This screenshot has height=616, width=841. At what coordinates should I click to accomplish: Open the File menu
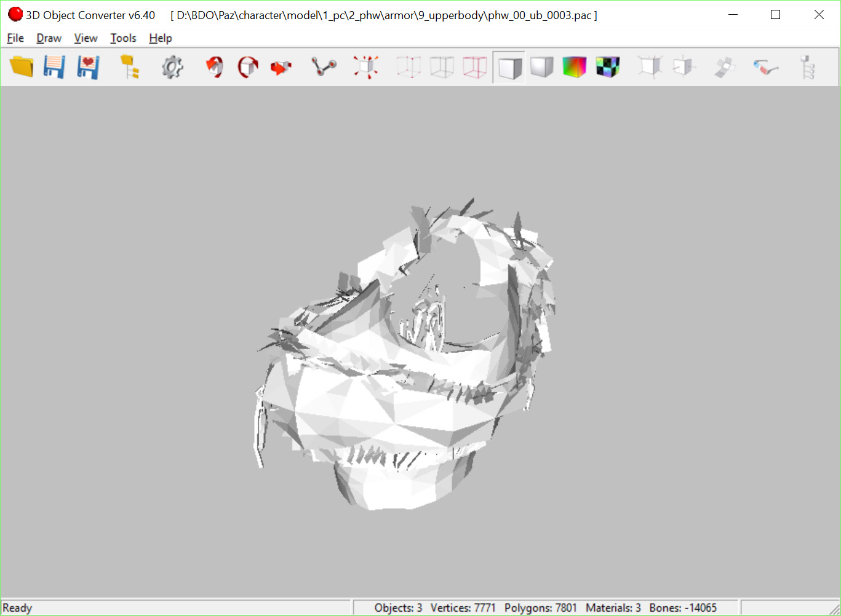(15, 38)
